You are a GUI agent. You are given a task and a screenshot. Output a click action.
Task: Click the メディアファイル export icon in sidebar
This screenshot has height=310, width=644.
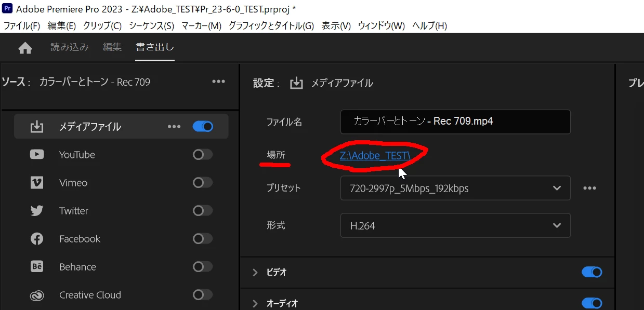(x=37, y=127)
